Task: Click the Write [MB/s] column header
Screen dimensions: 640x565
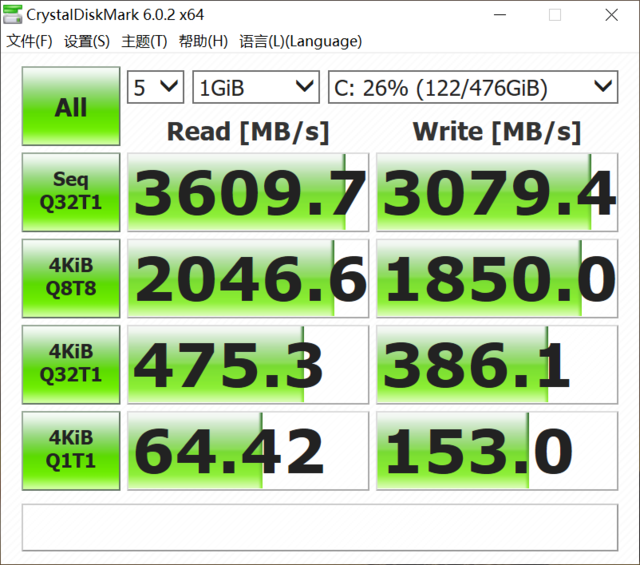Action: [497, 132]
